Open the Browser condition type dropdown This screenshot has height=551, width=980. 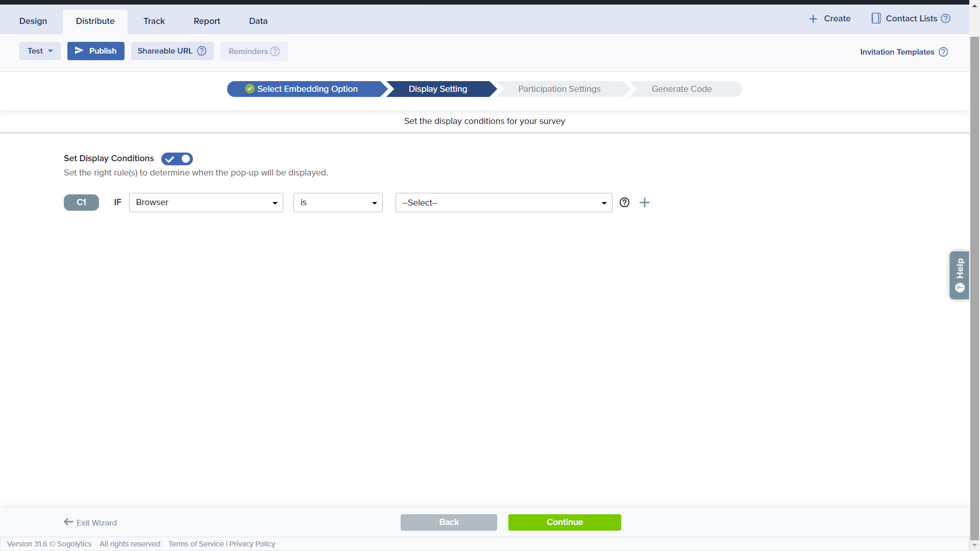coord(206,203)
